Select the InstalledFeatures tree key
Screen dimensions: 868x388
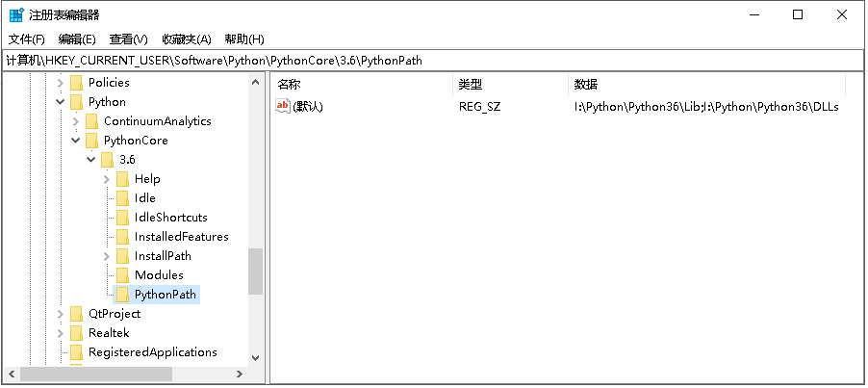click(181, 237)
